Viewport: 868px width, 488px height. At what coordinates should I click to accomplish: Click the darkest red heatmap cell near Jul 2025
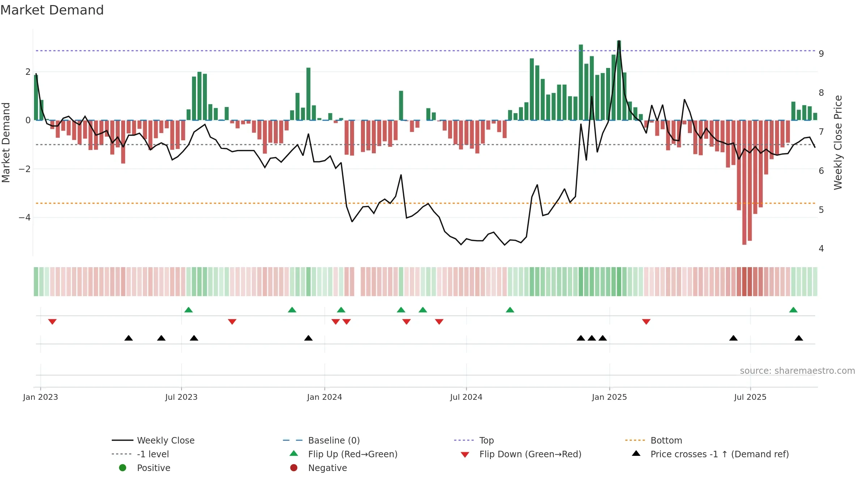coord(744,282)
